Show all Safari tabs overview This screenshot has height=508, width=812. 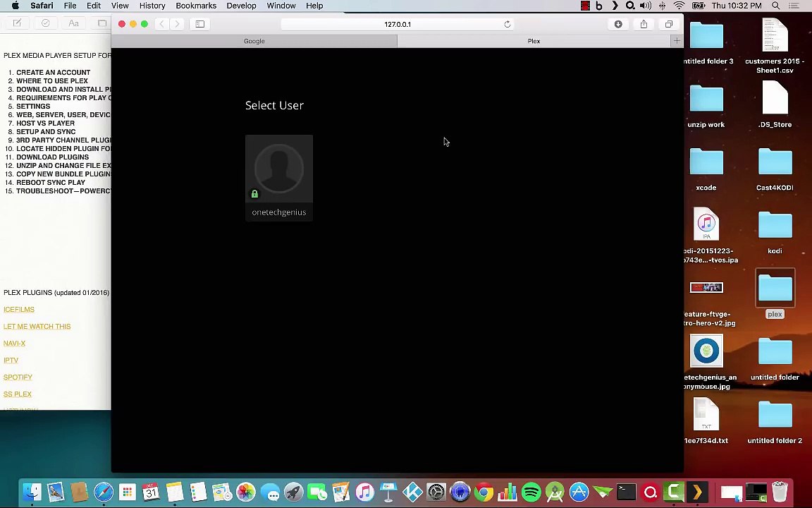coord(668,24)
